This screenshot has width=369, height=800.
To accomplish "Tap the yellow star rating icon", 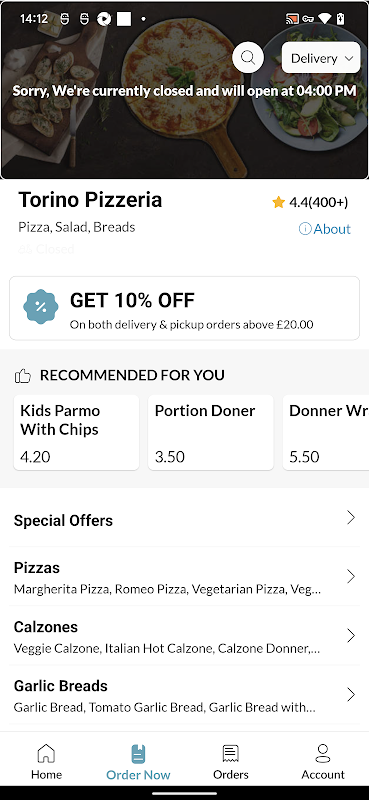I will tap(278, 203).
